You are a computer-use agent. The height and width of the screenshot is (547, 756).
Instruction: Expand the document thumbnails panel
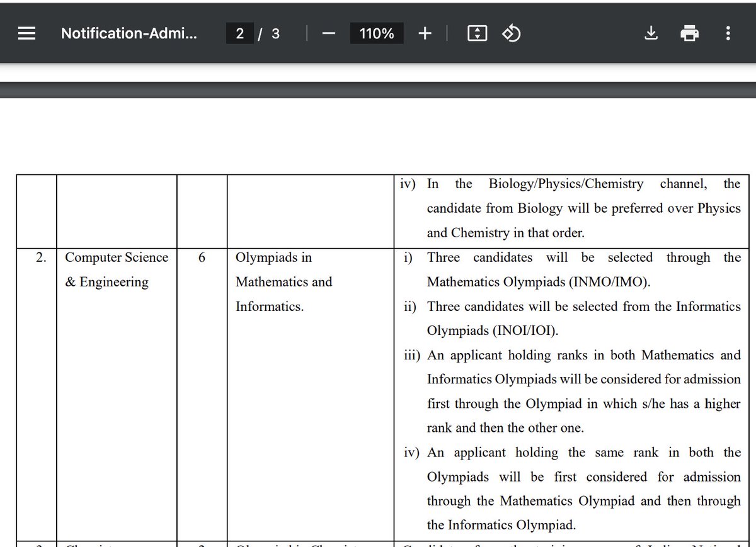(26, 33)
